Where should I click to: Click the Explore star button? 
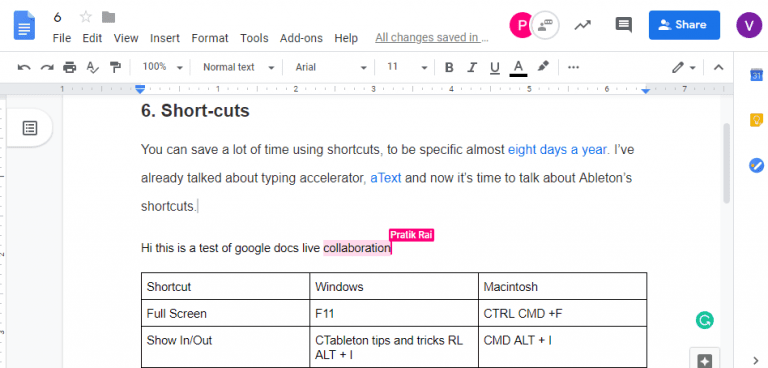(x=704, y=361)
